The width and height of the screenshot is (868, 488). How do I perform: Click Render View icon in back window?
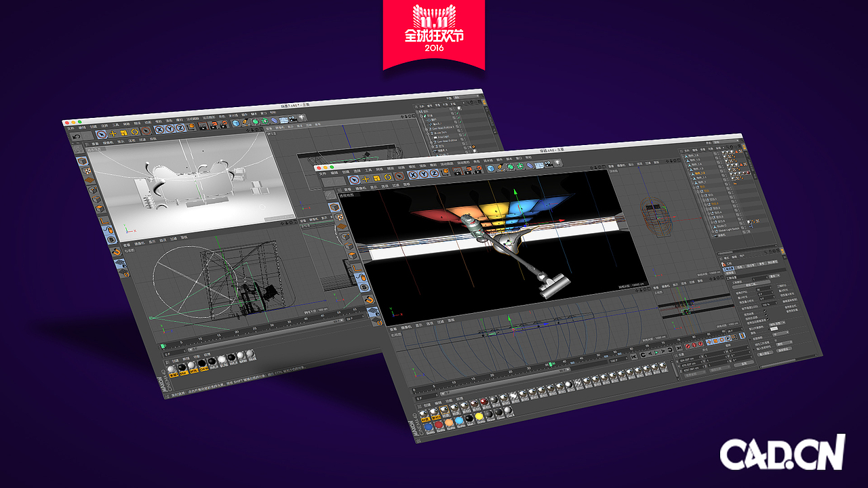point(203,126)
